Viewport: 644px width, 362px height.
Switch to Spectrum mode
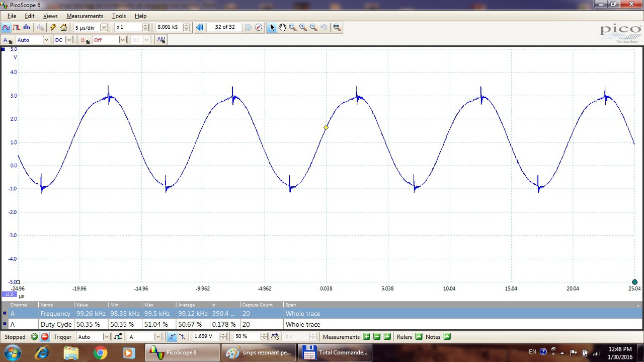coord(27,27)
